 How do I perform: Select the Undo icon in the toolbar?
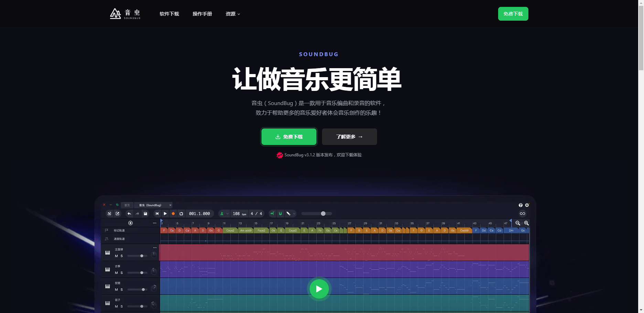[x=129, y=213]
